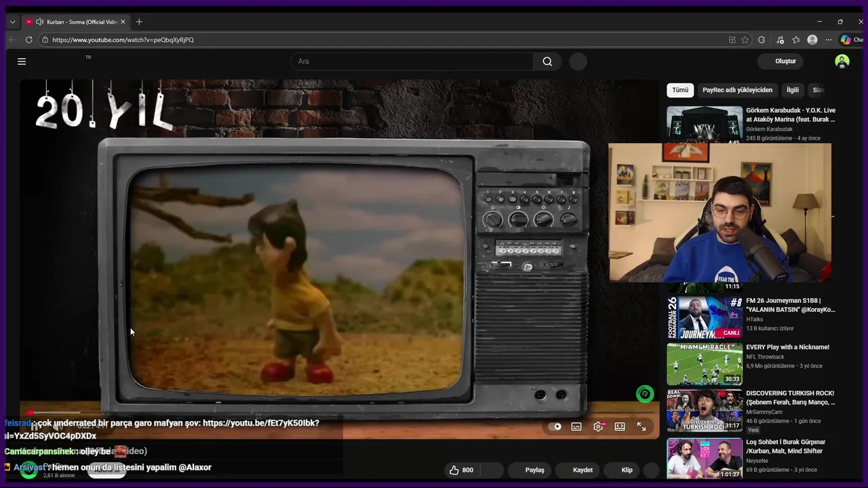
Task: Mute tab via the speaker icon
Action: (x=39, y=22)
